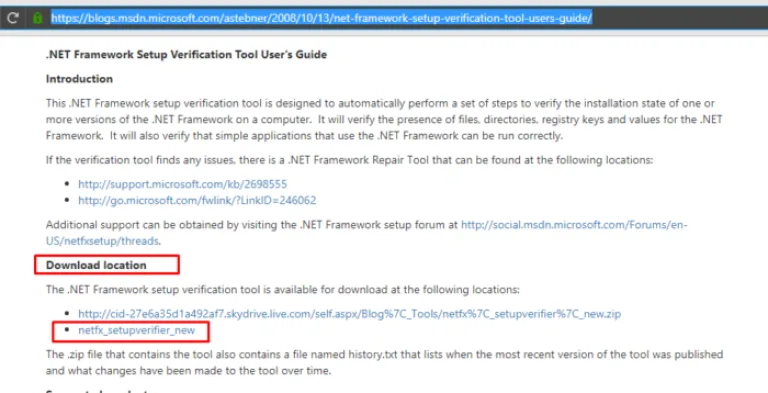This screenshot has height=393, width=768.
Task: Click the intro paragraph starting 'This .NET Framework setup'
Action: click(384, 120)
